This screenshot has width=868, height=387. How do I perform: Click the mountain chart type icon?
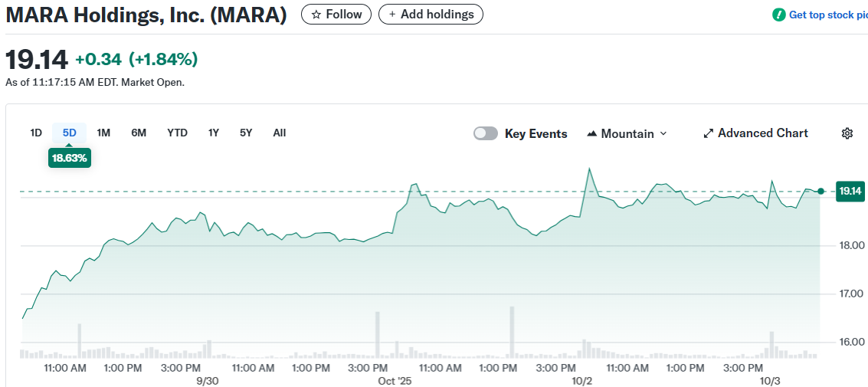tap(591, 133)
